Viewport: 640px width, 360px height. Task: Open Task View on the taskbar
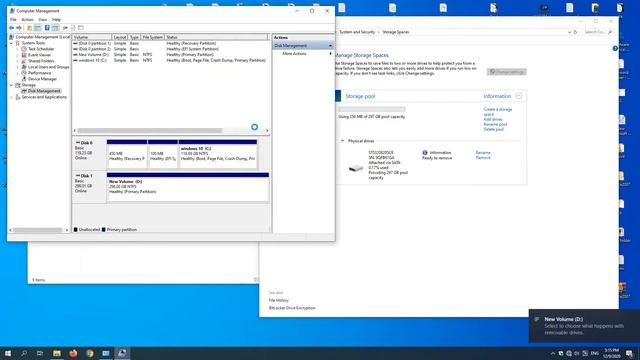click(40, 353)
